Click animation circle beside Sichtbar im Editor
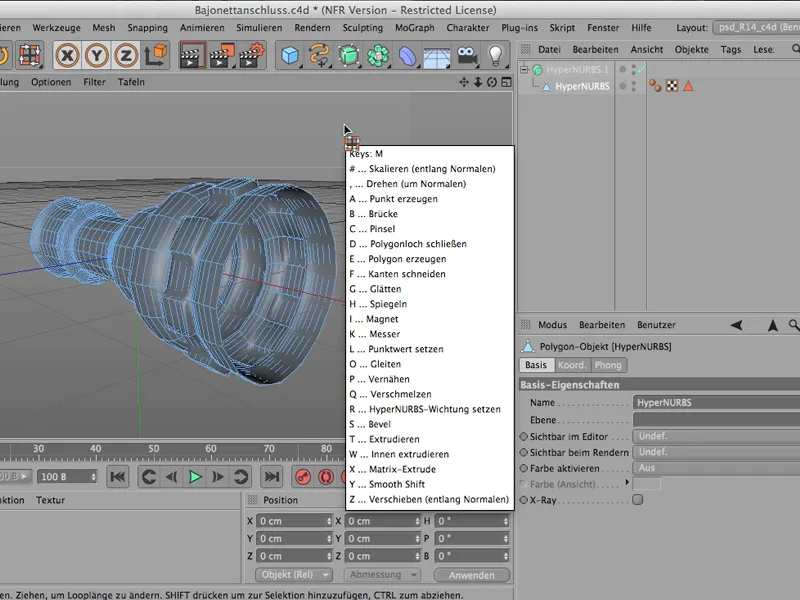This screenshot has height=600, width=800. [x=523, y=437]
